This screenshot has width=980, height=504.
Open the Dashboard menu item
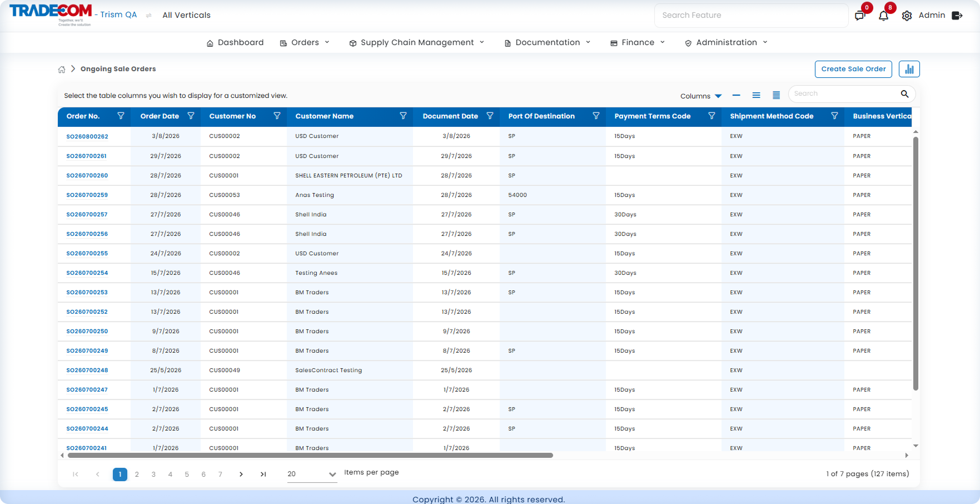click(x=235, y=43)
